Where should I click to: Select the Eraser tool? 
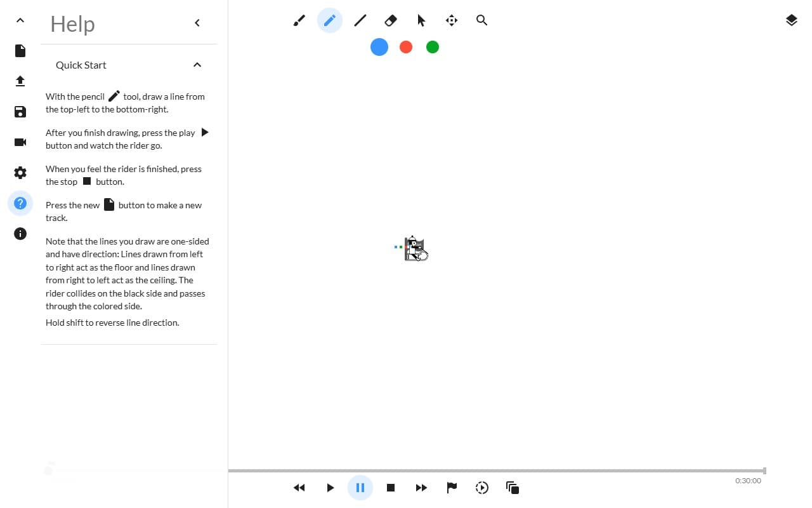[391, 20]
